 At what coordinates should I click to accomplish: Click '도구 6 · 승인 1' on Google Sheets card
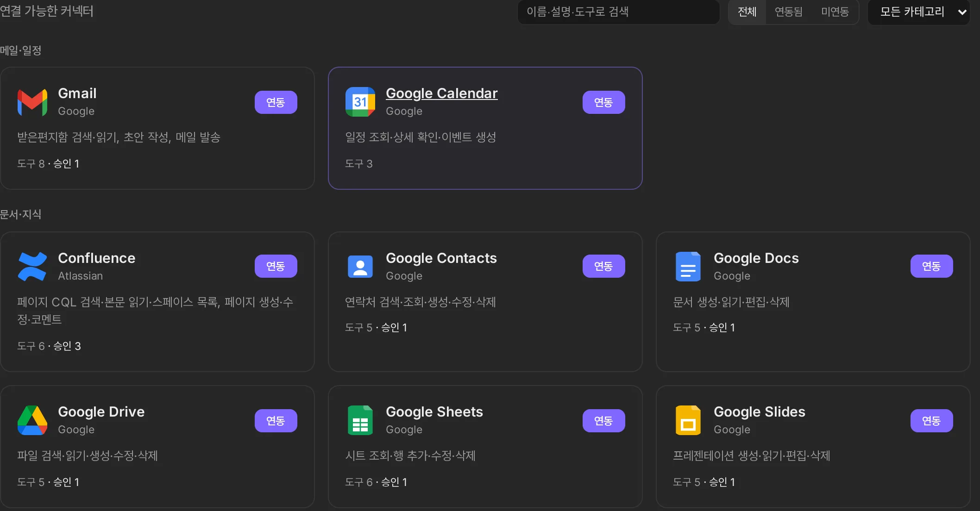376,482
